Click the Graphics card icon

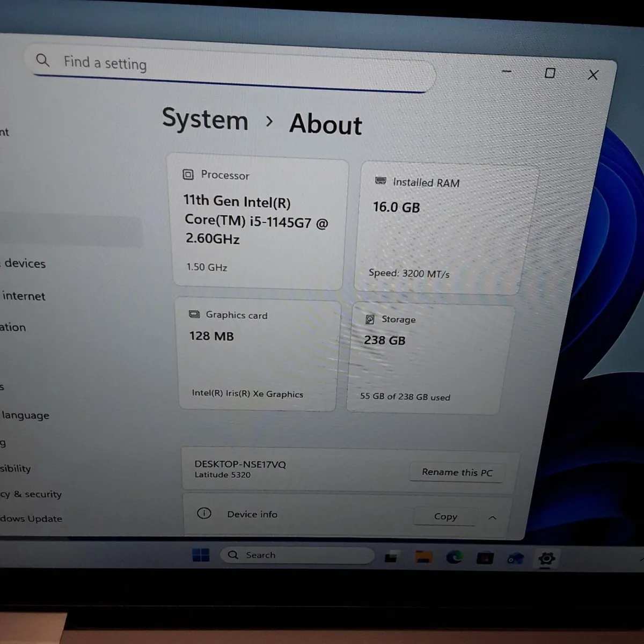tap(194, 314)
